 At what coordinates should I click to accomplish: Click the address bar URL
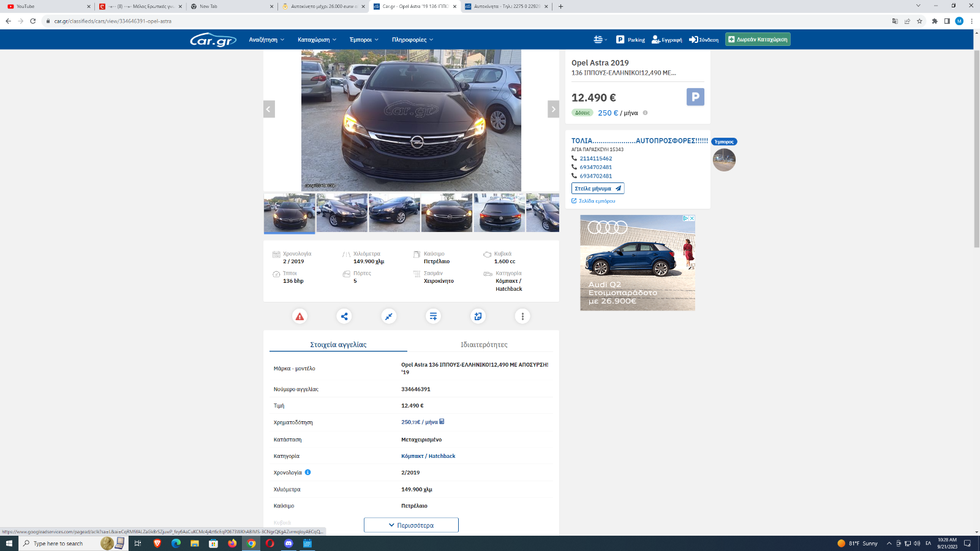pos(113,21)
